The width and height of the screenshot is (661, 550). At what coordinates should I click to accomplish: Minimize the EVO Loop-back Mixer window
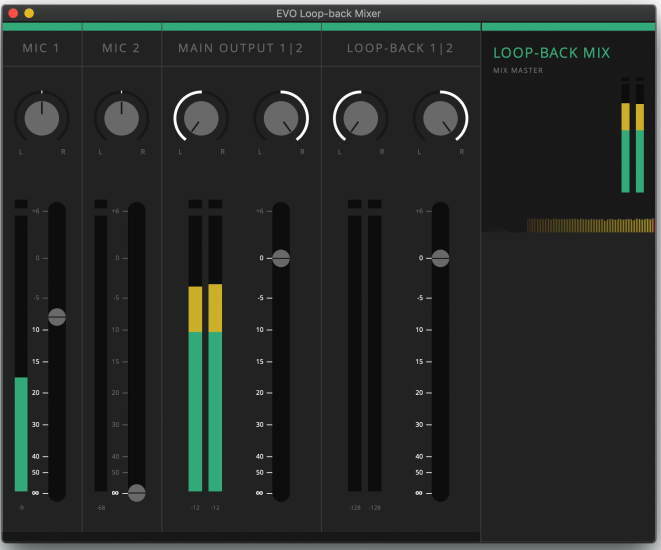(29, 13)
